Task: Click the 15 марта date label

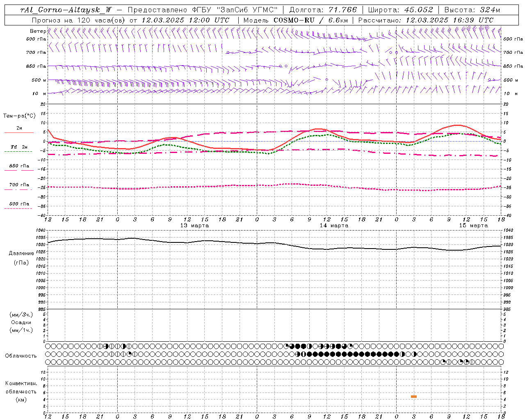Action: point(473,226)
